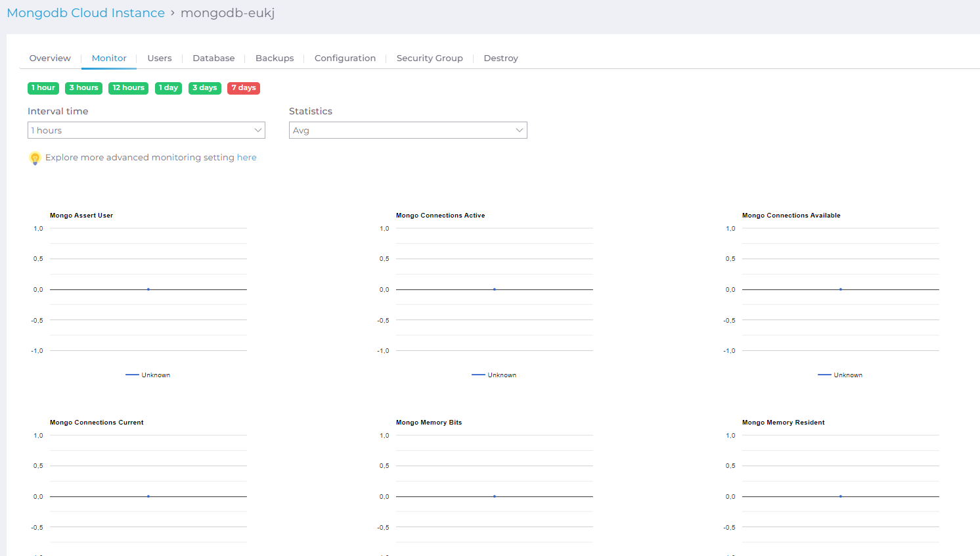The width and height of the screenshot is (980, 556).
Task: Set time range to 3 hours
Action: click(x=83, y=88)
